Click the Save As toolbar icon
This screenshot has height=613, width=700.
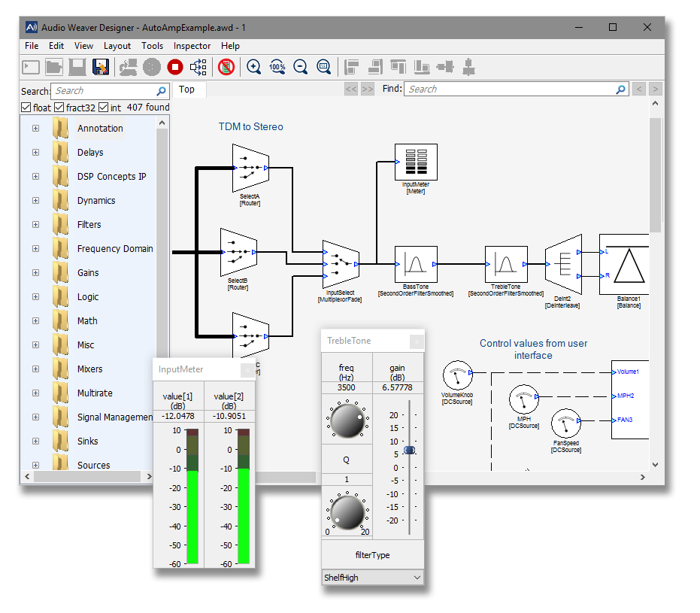(x=101, y=68)
